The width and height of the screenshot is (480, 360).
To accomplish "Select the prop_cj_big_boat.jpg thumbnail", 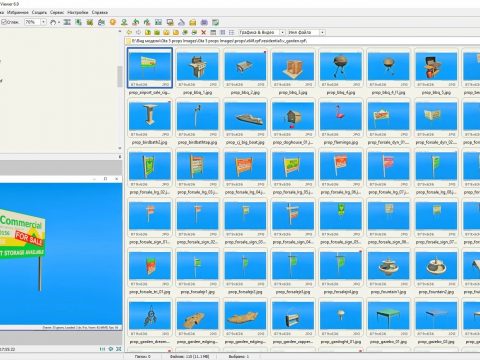I will click(x=245, y=118).
